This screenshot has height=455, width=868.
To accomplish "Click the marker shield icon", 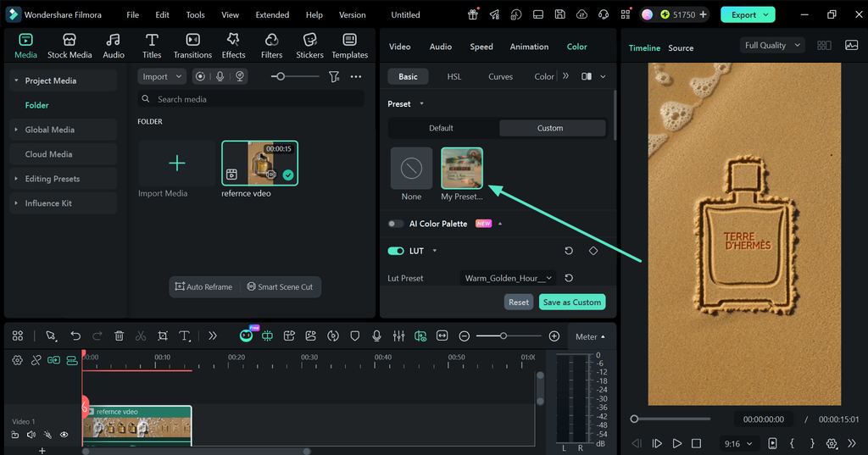I will pyautogui.click(x=355, y=336).
